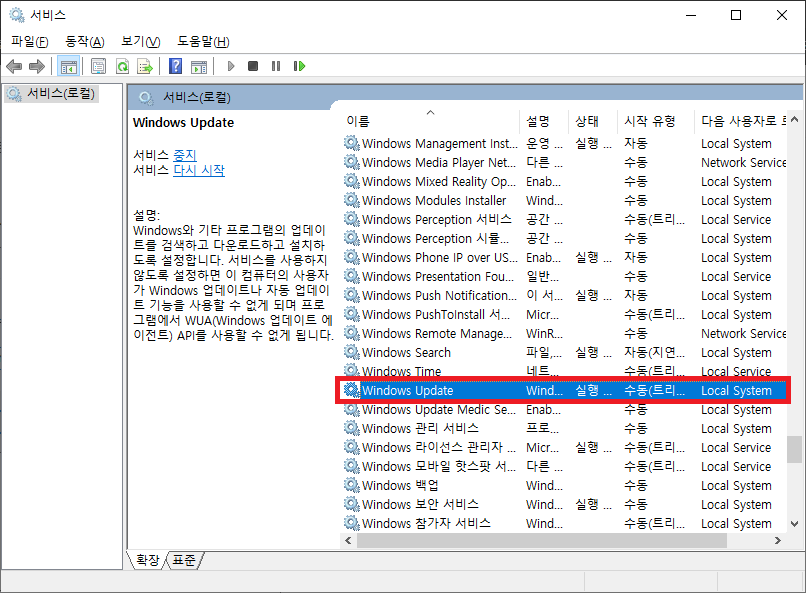Viewport: 806px width, 593px height.
Task: Click the Restart Service icon
Action: pos(299,66)
